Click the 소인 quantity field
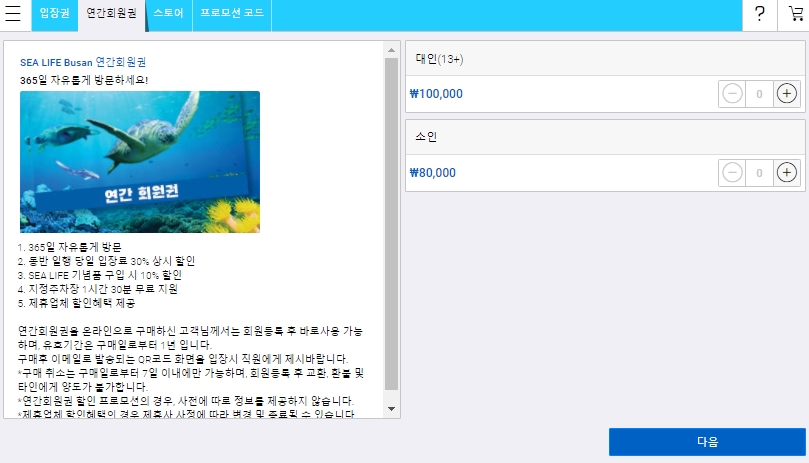 pos(759,173)
